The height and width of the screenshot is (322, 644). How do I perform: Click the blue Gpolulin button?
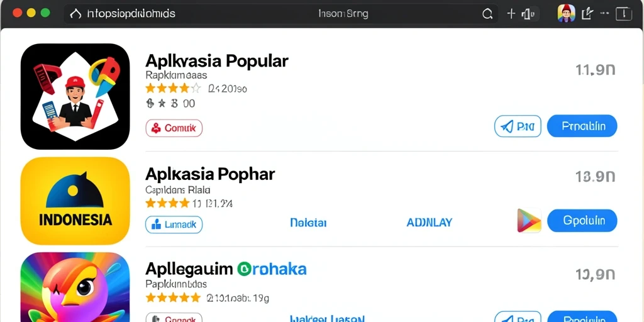coord(582,221)
